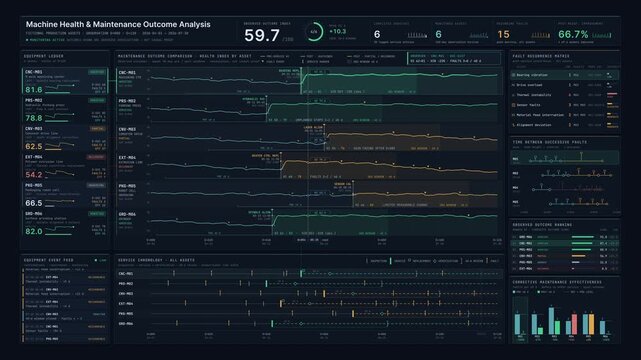This screenshot has width=641, height=360.
Task: Click the CNV-M03 orange status badge in ledger
Action: click(x=98, y=129)
